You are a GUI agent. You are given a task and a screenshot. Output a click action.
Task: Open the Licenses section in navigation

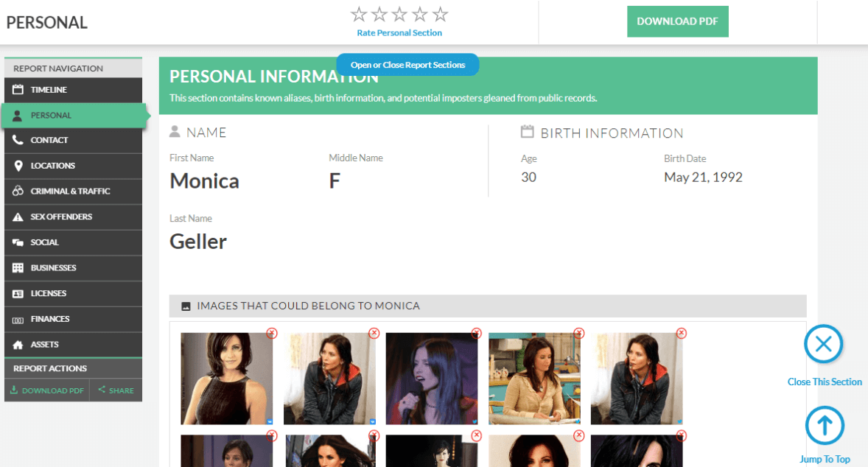(x=48, y=293)
